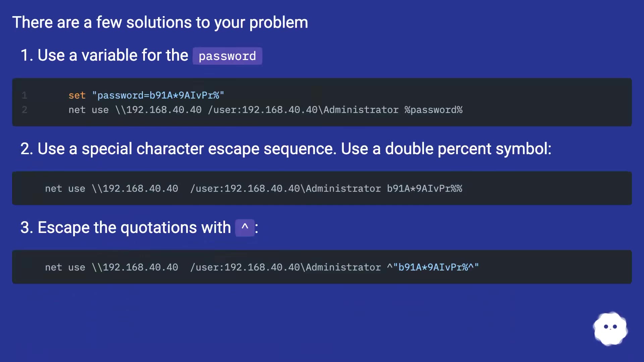Click line number 2 in first code block
The width and height of the screenshot is (644, 362).
pyautogui.click(x=24, y=110)
